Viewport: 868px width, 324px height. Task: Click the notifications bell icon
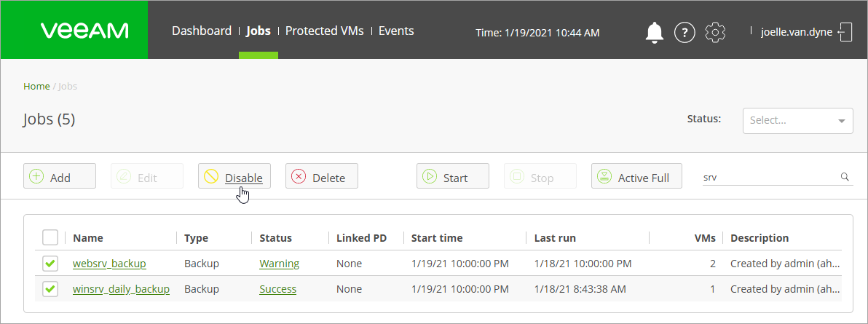tap(655, 32)
